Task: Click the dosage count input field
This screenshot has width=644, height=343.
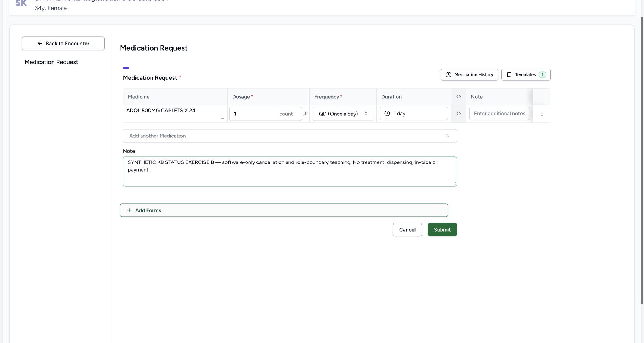Action: point(265,114)
